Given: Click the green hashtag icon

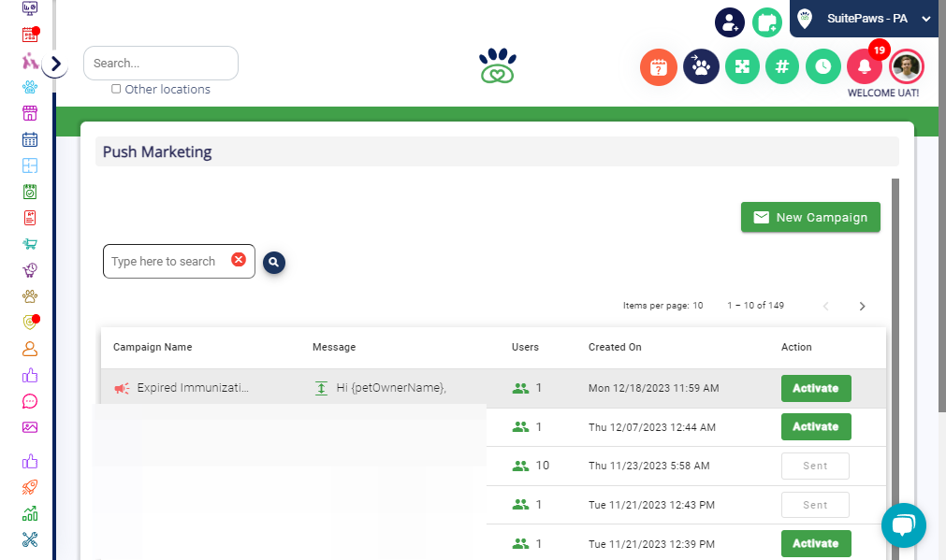Looking at the screenshot, I should 782,66.
